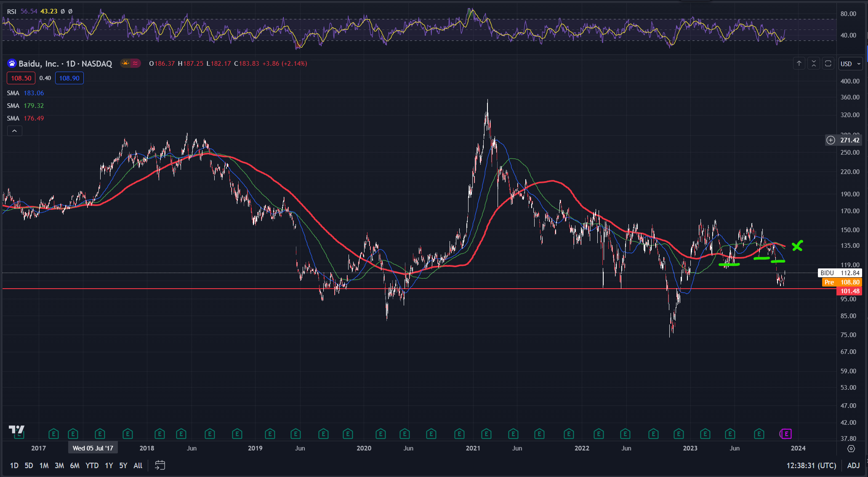Click the earnings marker above Jun 2021

pyautogui.click(x=513, y=434)
